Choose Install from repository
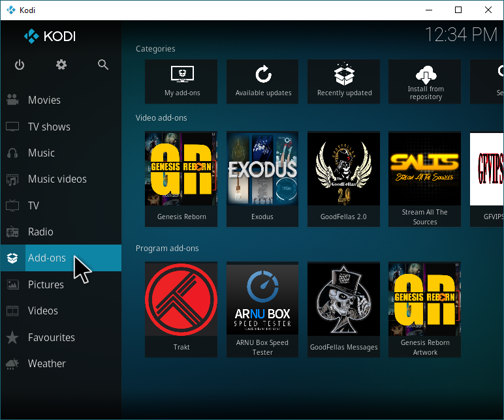The width and height of the screenshot is (504, 420). point(424,82)
